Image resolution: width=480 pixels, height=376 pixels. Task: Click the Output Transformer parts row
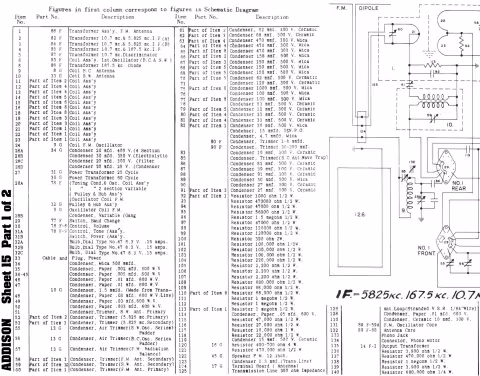pyautogui.click(x=404, y=346)
